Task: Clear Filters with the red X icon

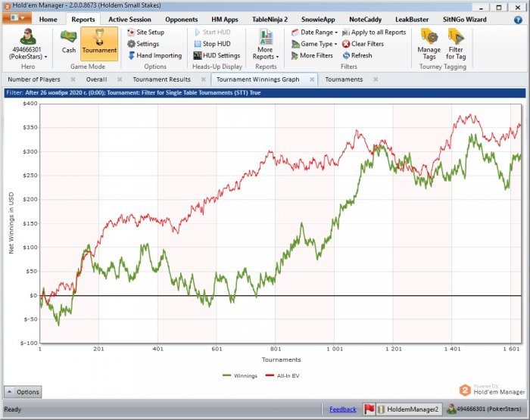Action: pos(363,44)
